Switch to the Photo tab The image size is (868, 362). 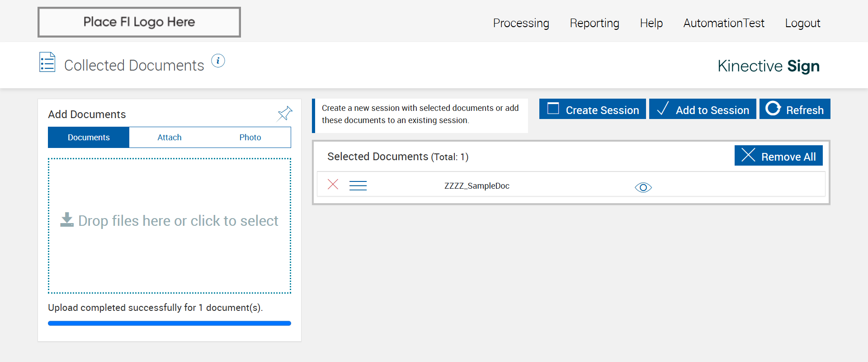point(250,138)
